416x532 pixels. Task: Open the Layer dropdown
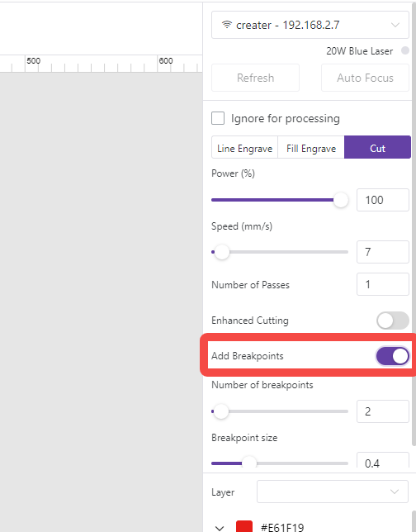coord(333,492)
